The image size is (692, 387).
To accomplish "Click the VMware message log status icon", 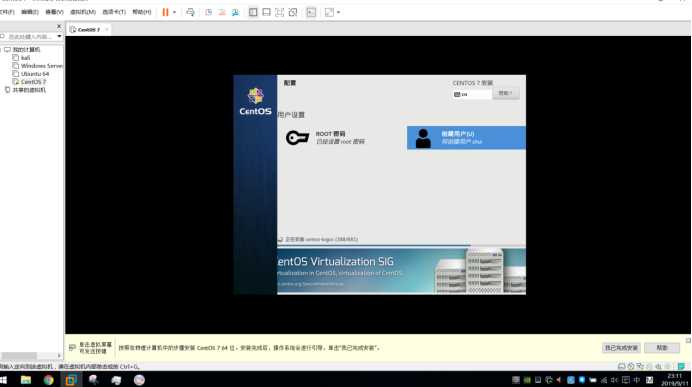I will (x=681, y=366).
